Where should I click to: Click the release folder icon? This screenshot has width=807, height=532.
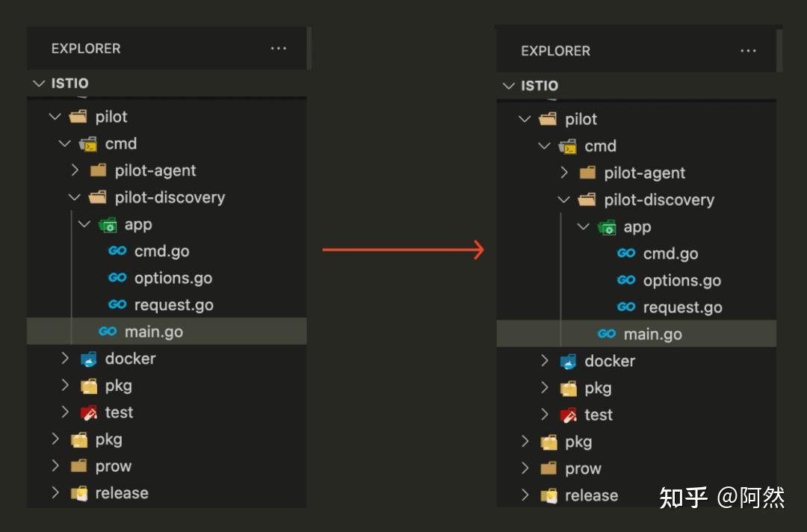[79, 492]
